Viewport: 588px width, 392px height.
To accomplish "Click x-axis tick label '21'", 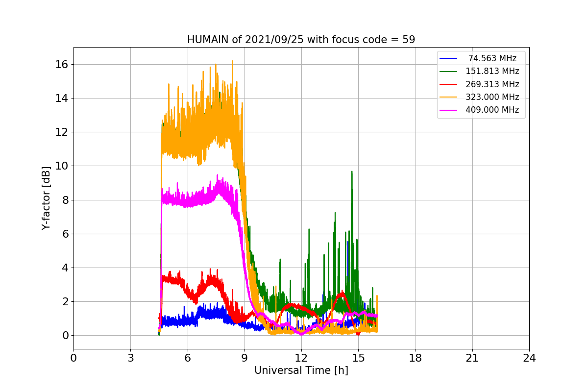I will pos(472,358).
